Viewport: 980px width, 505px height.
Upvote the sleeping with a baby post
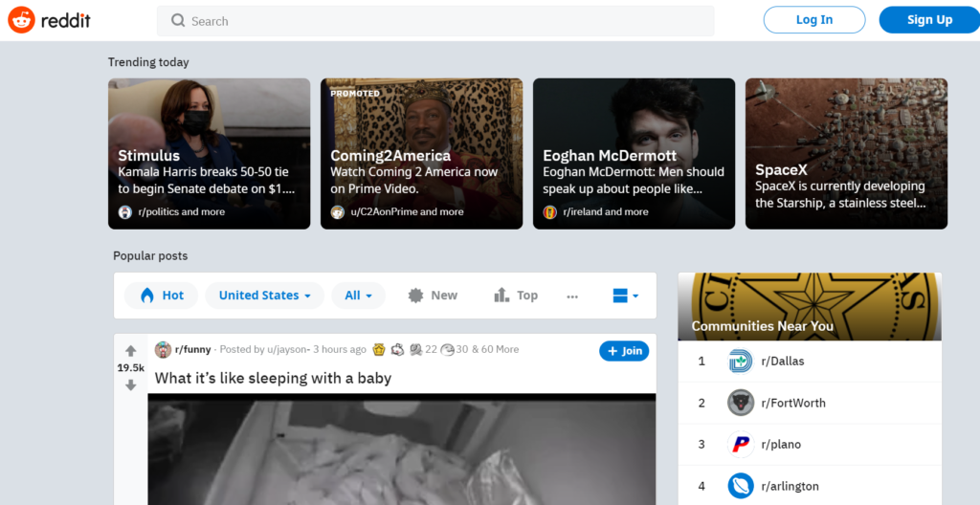[x=130, y=351]
